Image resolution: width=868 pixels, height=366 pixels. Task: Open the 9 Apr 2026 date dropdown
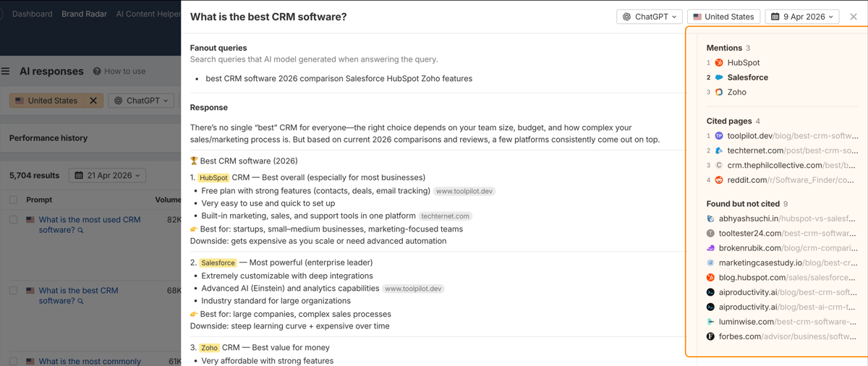801,17
